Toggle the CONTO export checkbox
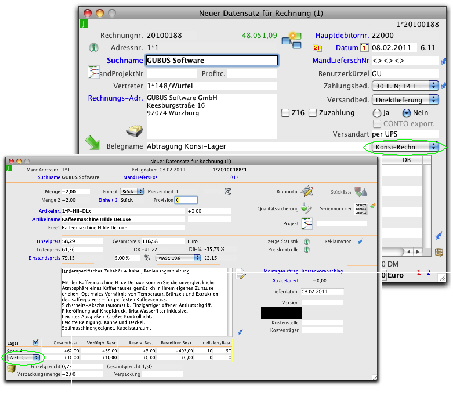Viewport: 453px width, 393px height. 377,124
